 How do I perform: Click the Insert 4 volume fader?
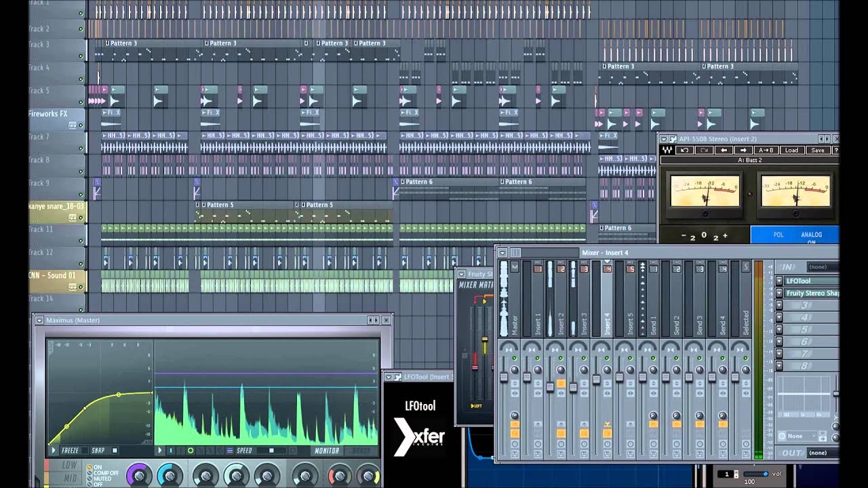[596, 380]
